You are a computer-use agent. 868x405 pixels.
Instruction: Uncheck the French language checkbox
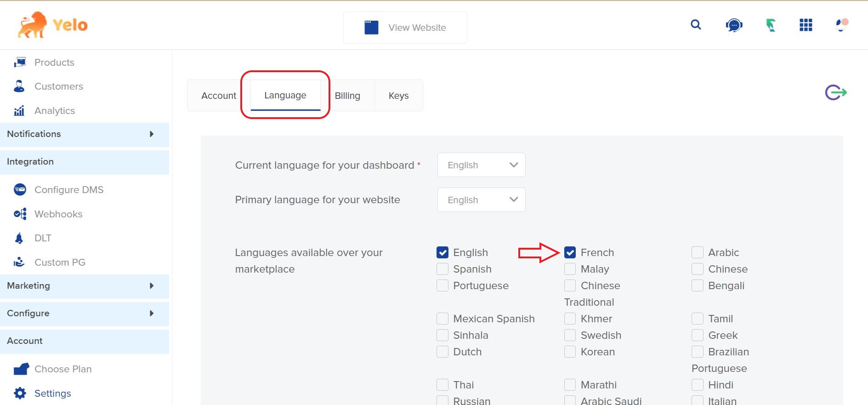click(x=570, y=252)
